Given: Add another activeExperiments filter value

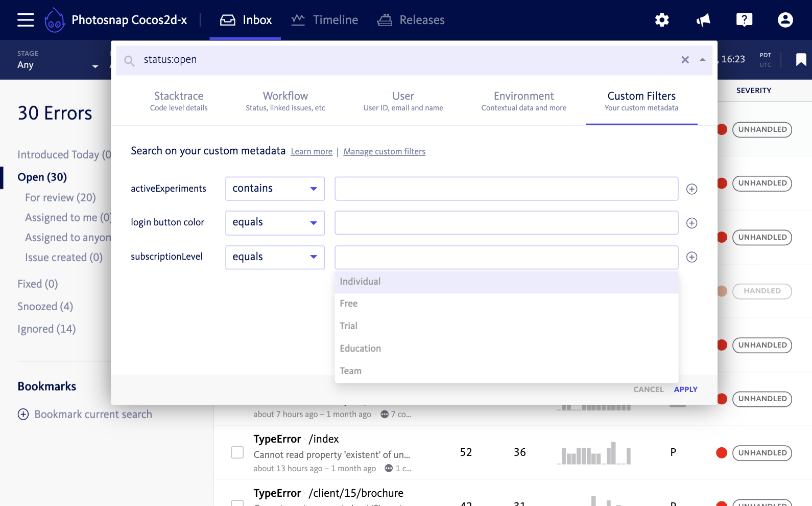Looking at the screenshot, I should click(x=691, y=189).
